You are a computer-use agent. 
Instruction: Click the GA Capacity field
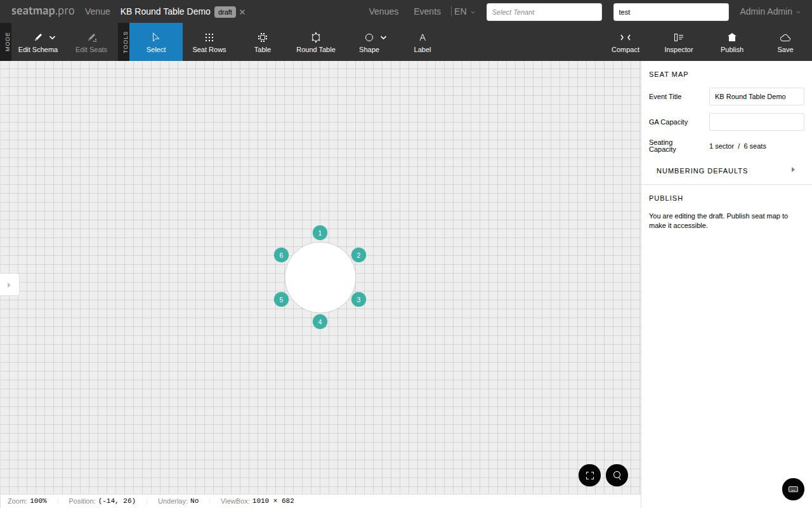click(x=756, y=122)
